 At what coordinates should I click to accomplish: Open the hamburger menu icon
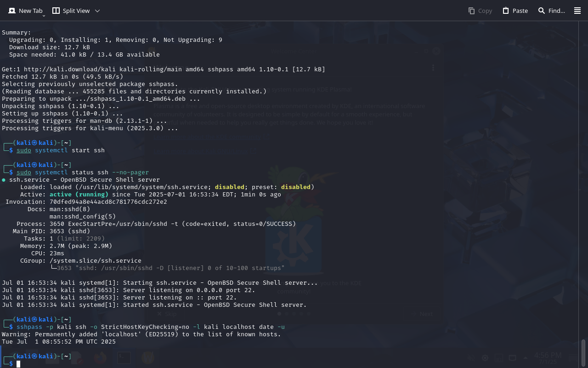pyautogui.click(x=577, y=11)
